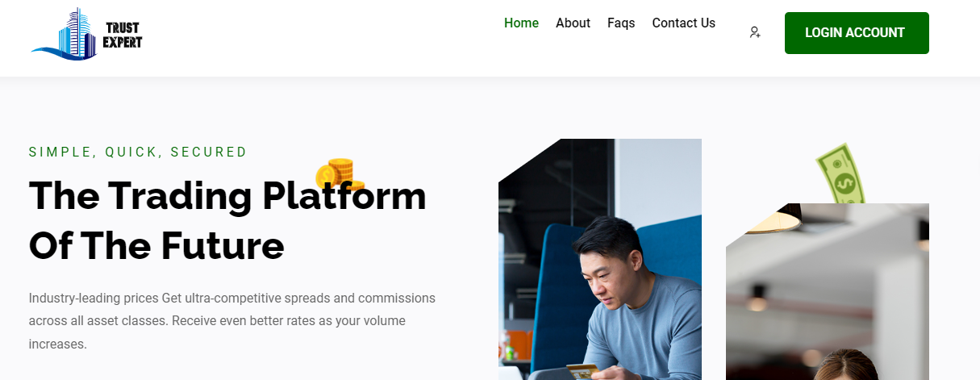Click the credit card in man's hand

coord(582,370)
